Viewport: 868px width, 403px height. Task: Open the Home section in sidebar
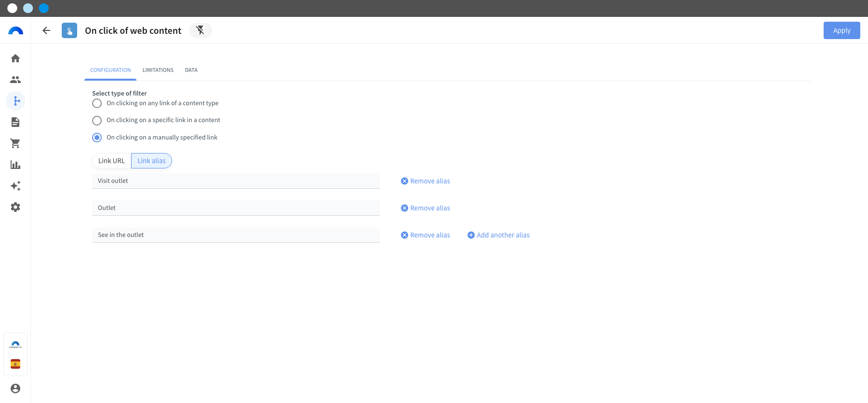pos(15,58)
